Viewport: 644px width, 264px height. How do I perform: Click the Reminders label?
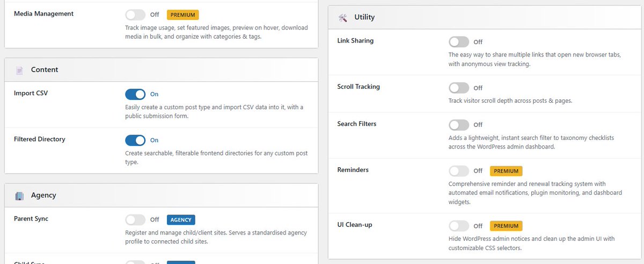coord(353,170)
